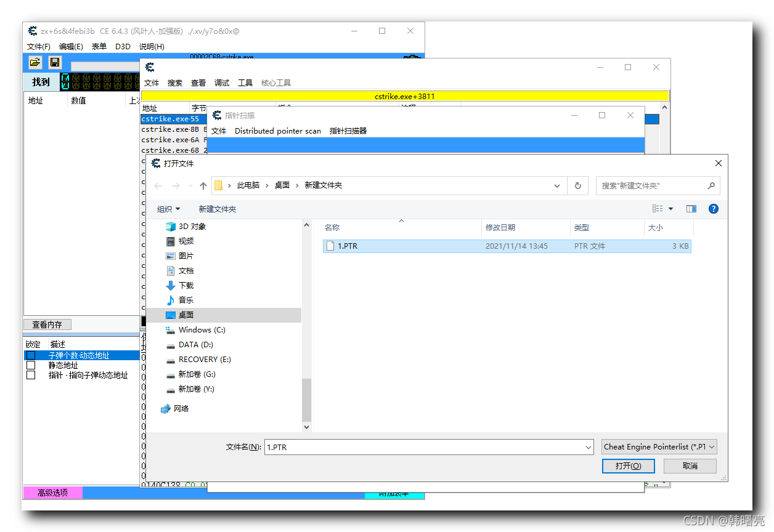
Task: Expand the file name history dropdown
Action: pos(587,447)
